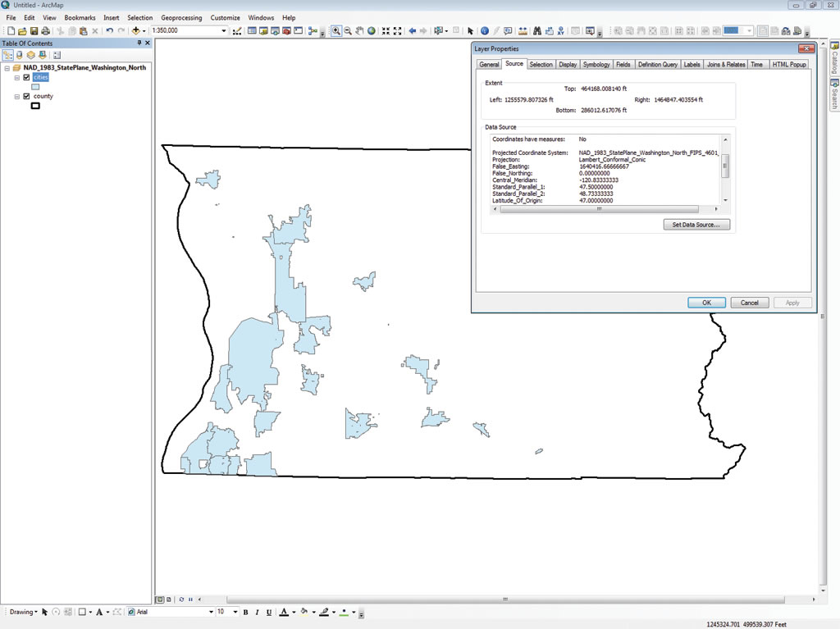Open the Editor toolbar icon
The image size is (840, 629).
(x=237, y=31)
